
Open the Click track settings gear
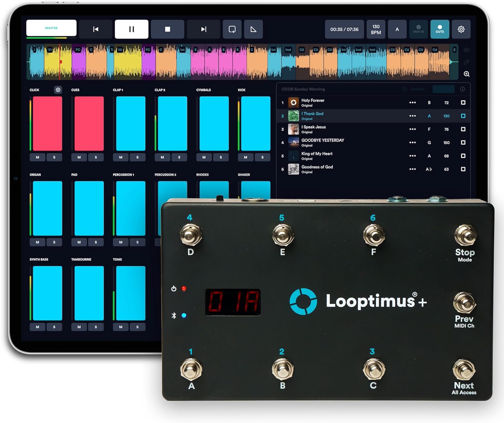point(58,90)
